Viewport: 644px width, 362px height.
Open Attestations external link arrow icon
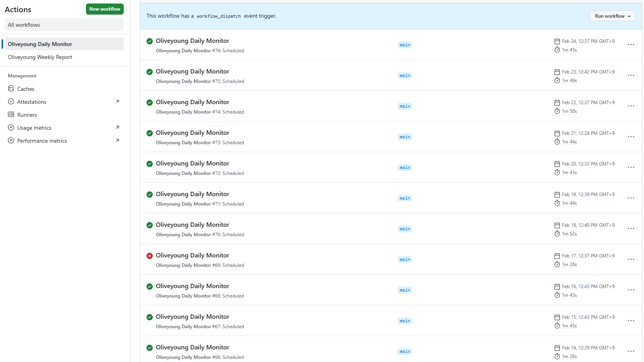[117, 102]
